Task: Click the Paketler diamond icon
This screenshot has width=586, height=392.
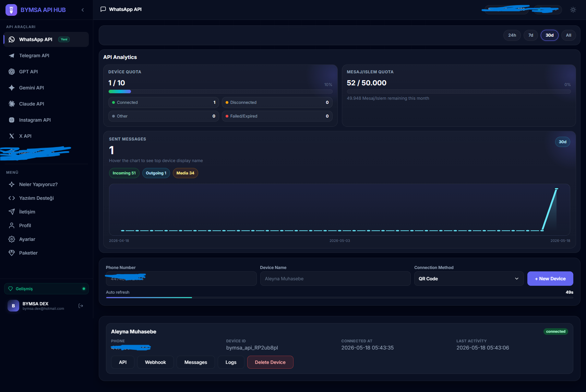Action: [12, 253]
